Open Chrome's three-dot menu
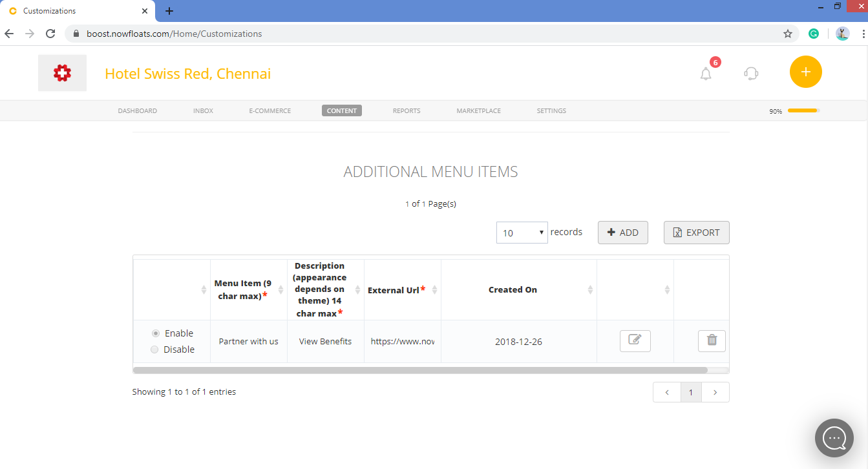Screen dimensions: 868x469 (x=864, y=33)
